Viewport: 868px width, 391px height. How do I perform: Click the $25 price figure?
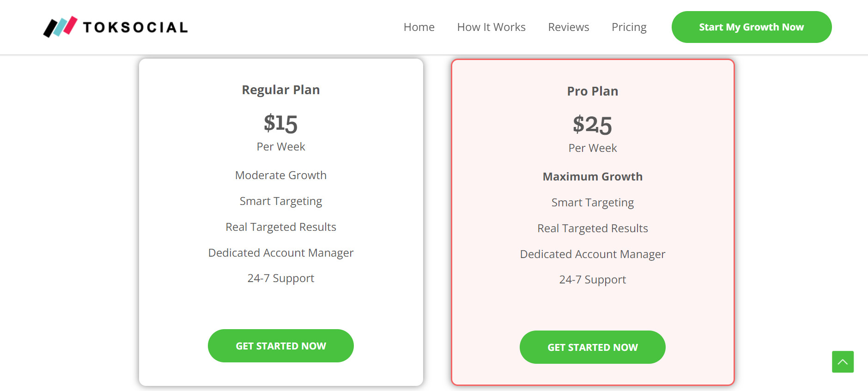click(592, 125)
